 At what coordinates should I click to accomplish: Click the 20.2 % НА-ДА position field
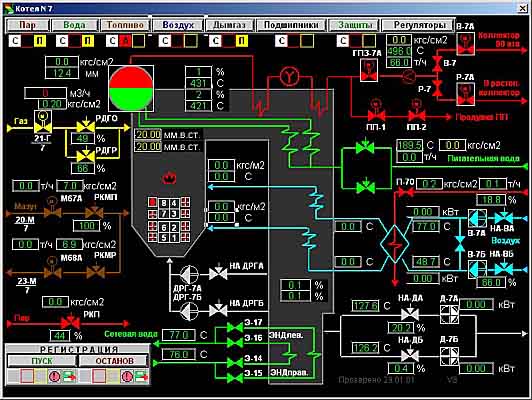pyautogui.click(x=401, y=328)
